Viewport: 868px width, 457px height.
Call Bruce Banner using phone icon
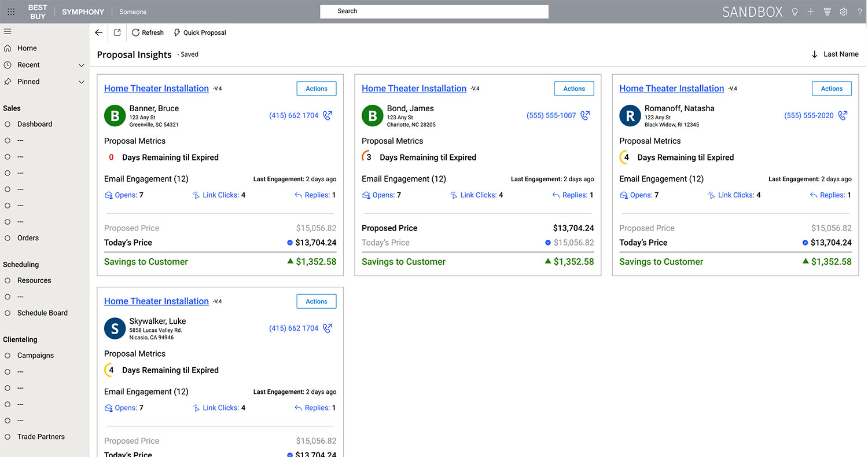(x=328, y=116)
